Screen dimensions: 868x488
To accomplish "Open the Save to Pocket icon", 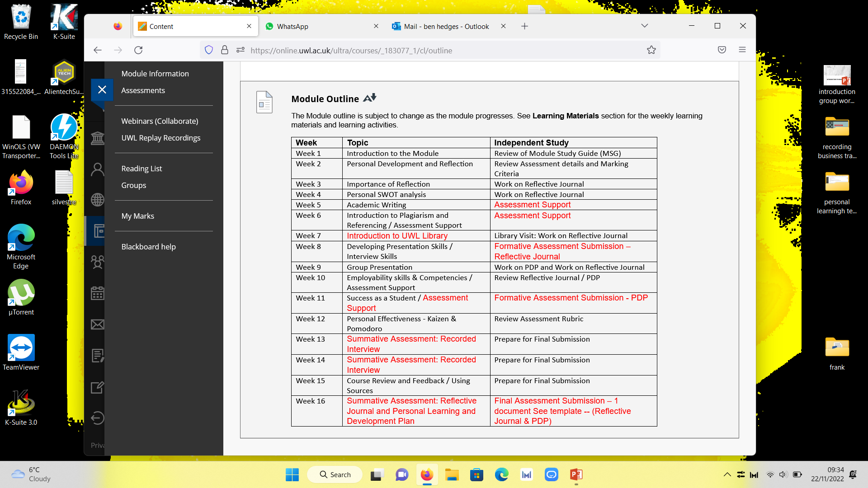I will point(722,50).
